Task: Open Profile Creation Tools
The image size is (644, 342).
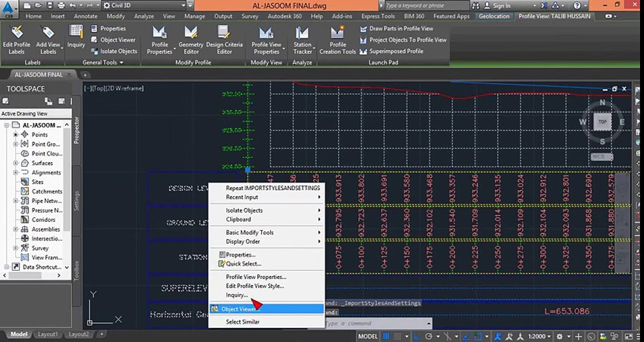Action: point(338,40)
